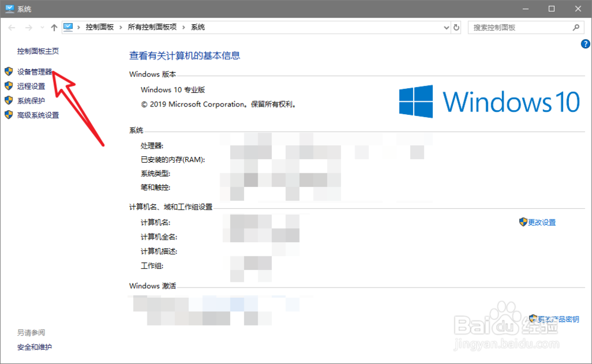
Task: Click the 笔和触控 label
Action: [156, 187]
